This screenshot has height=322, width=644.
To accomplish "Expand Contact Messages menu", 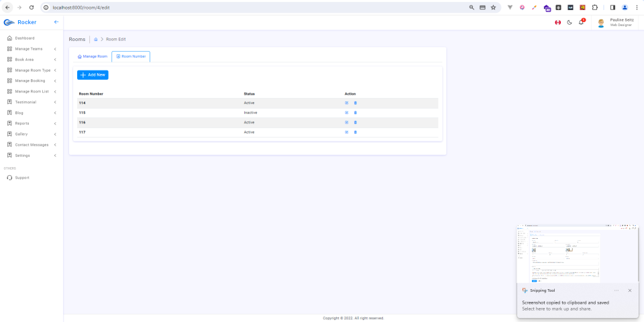I will (32, 145).
